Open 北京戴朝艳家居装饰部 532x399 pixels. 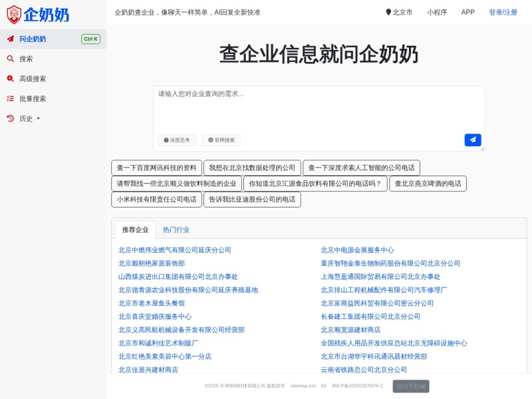point(152,263)
